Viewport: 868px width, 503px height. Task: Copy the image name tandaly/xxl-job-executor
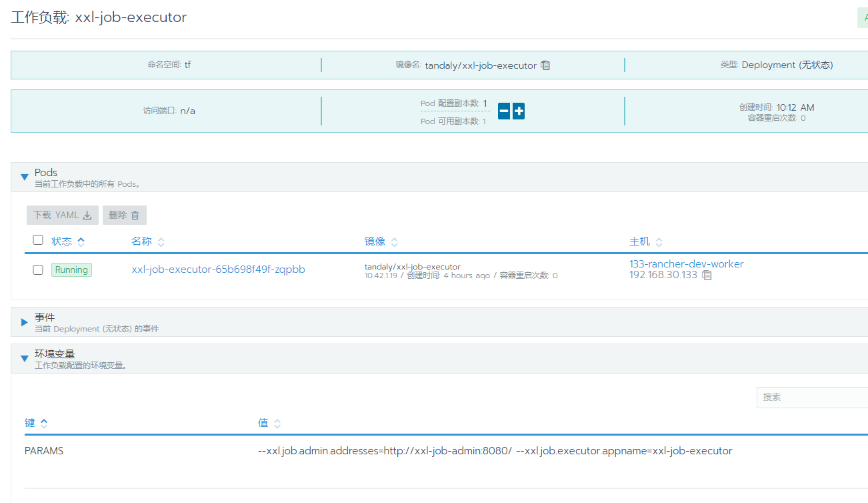545,65
